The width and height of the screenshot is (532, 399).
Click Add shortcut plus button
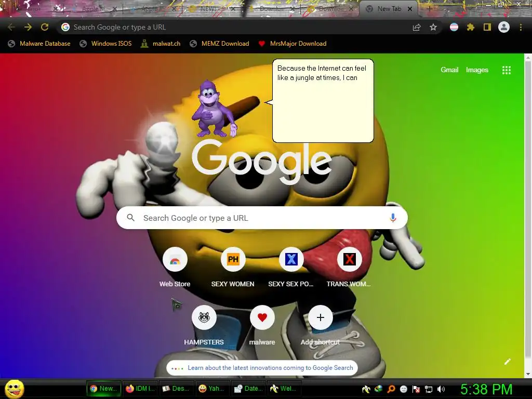click(x=320, y=317)
